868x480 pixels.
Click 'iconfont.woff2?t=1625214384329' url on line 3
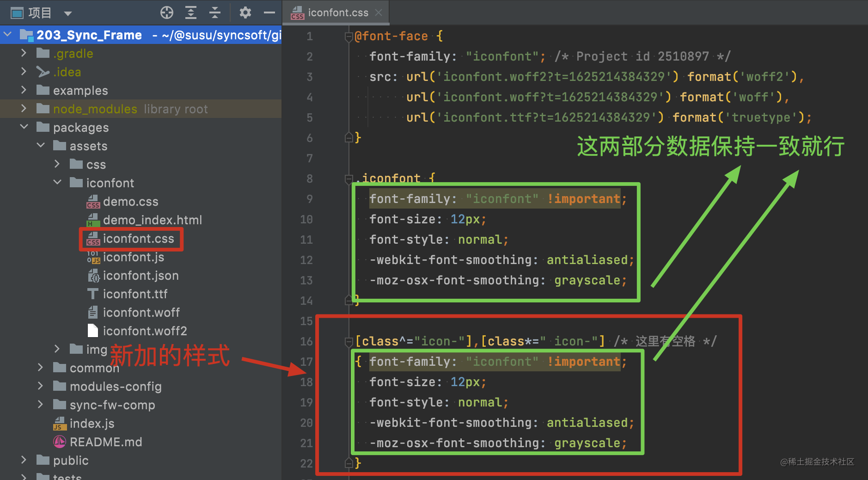click(554, 77)
